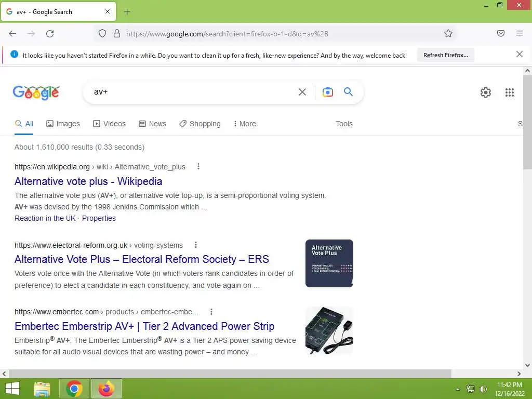This screenshot has height=399, width=532.
Task: Click the Emberstrip power strip thumbnail
Action: [x=329, y=330]
